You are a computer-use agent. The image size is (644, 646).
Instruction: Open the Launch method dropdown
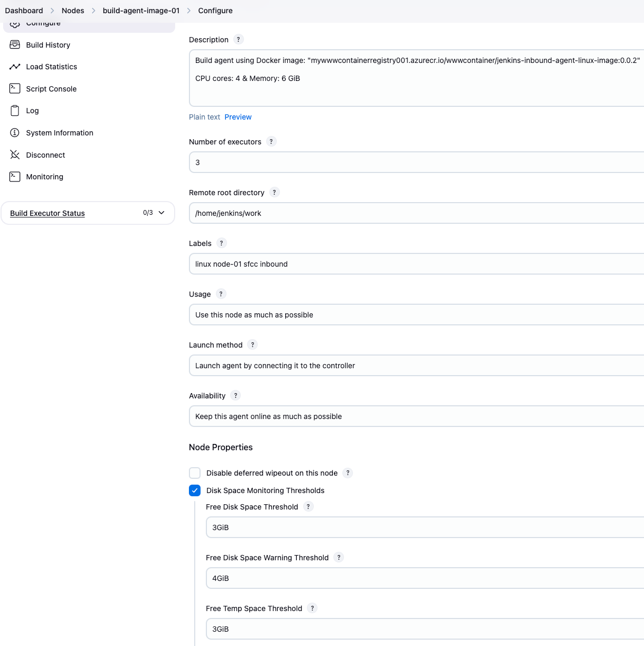click(416, 366)
